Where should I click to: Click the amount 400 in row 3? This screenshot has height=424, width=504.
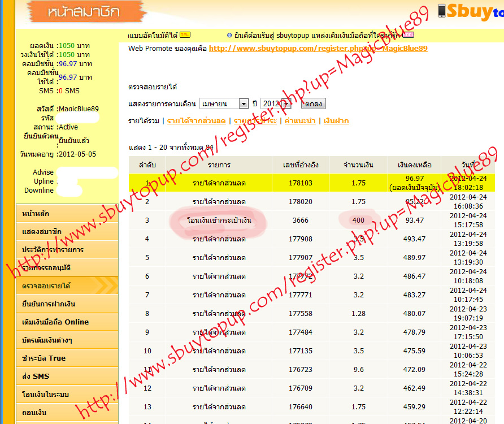(x=358, y=220)
